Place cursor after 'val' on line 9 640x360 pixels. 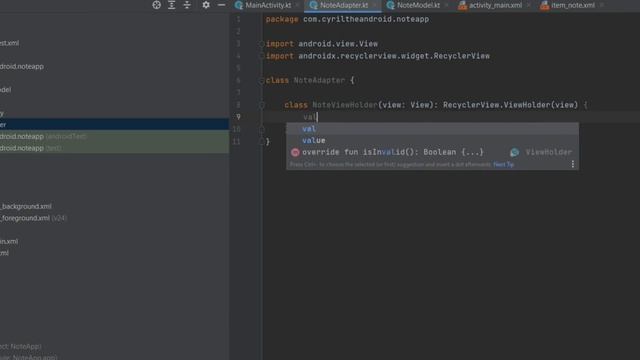point(318,117)
